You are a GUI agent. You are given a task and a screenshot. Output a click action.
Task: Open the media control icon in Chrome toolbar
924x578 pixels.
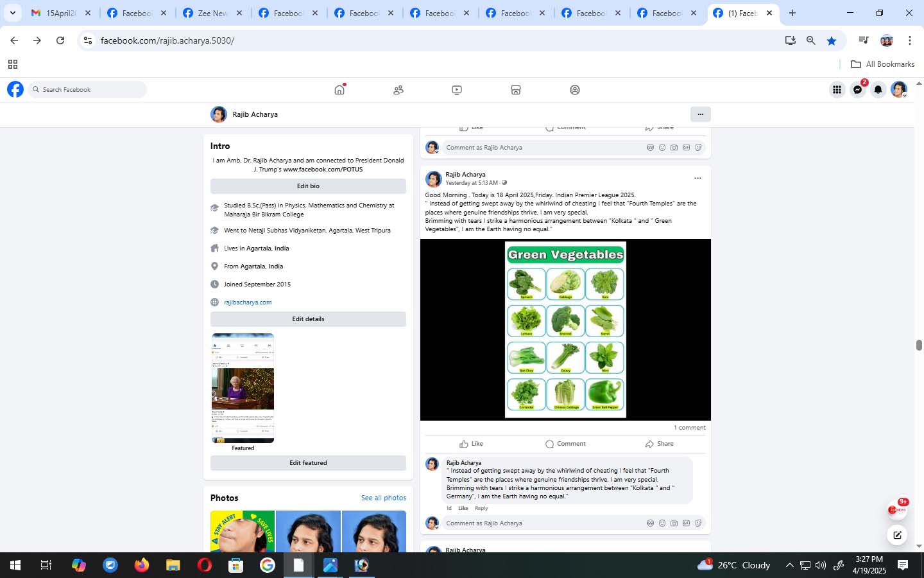pyautogui.click(x=864, y=40)
